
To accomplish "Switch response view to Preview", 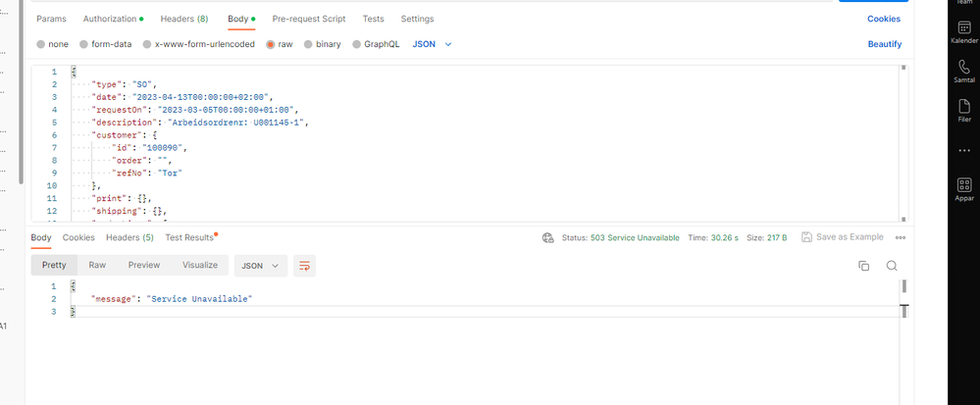I will click(144, 265).
